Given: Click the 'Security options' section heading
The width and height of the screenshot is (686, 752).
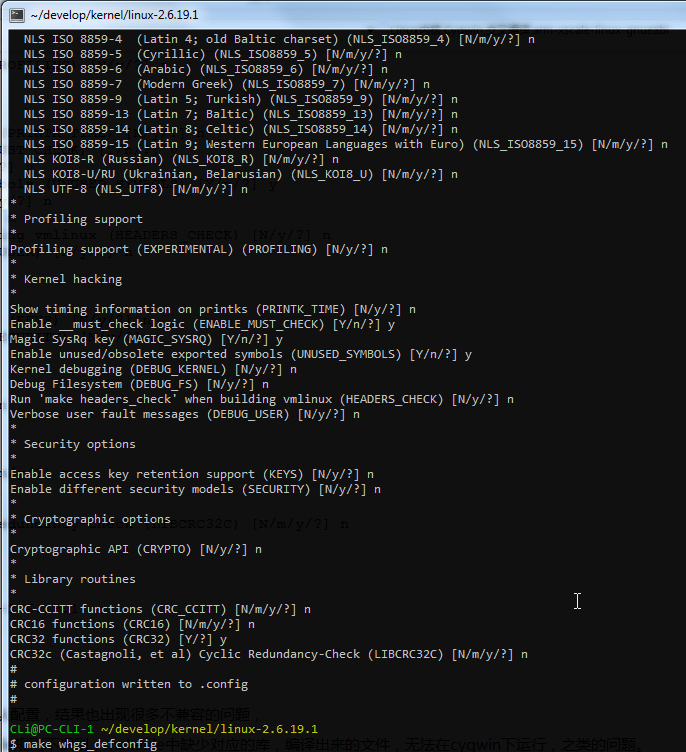Looking at the screenshot, I should 80,444.
